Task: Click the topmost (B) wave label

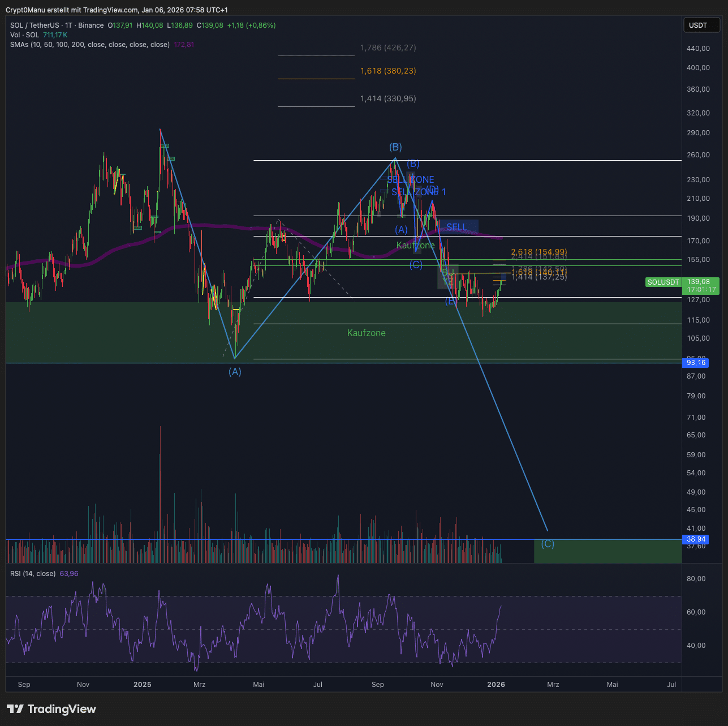Action: [x=395, y=148]
